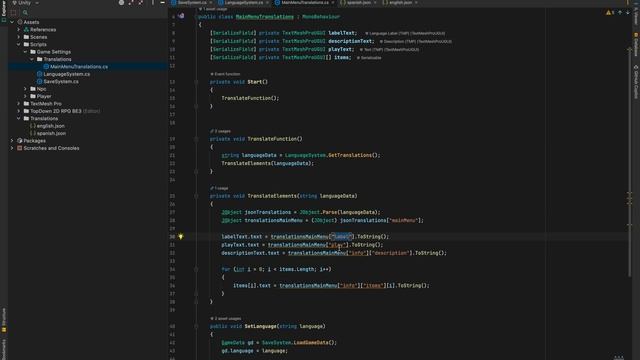This screenshot has height=360, width=640.
Task: Expand Scratches and Consoles node
Action: pyautogui.click(x=12, y=148)
